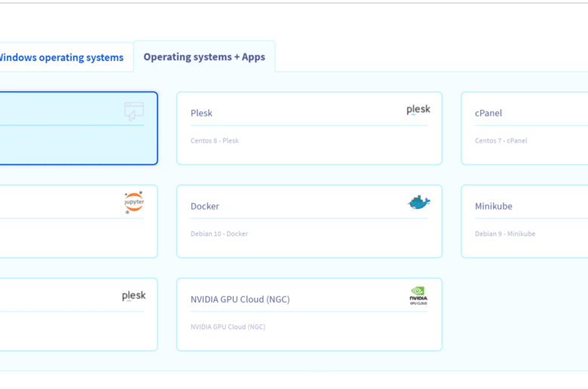Click the Docker whale logo
The width and height of the screenshot is (588, 389).
click(419, 203)
